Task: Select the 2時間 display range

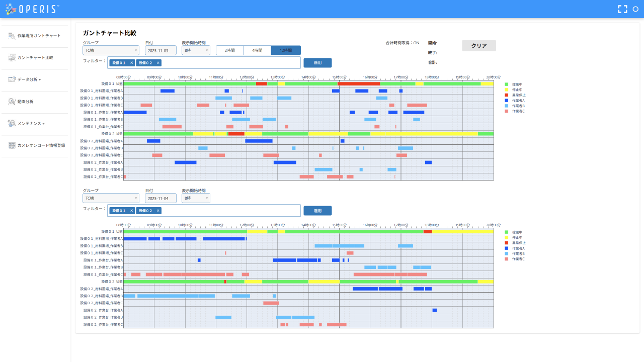Action: pos(229,50)
